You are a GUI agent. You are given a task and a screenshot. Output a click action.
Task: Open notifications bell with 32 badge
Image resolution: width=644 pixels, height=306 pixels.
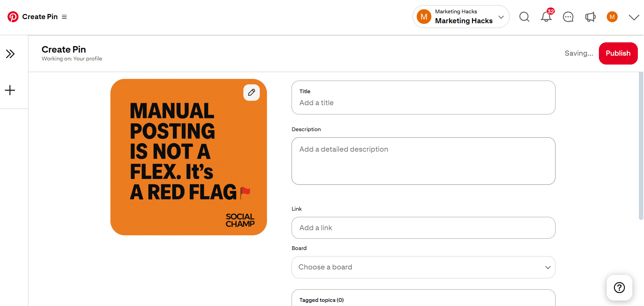click(546, 17)
